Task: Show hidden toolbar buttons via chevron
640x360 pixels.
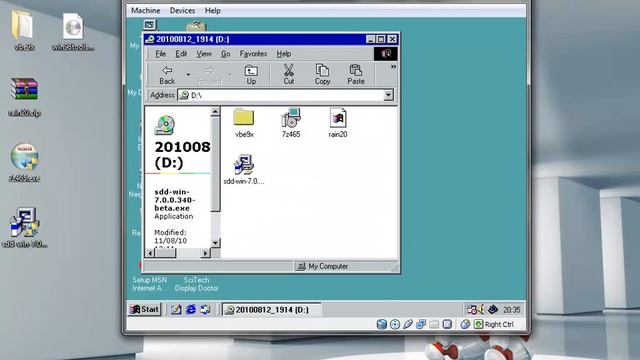Action: click(x=393, y=67)
